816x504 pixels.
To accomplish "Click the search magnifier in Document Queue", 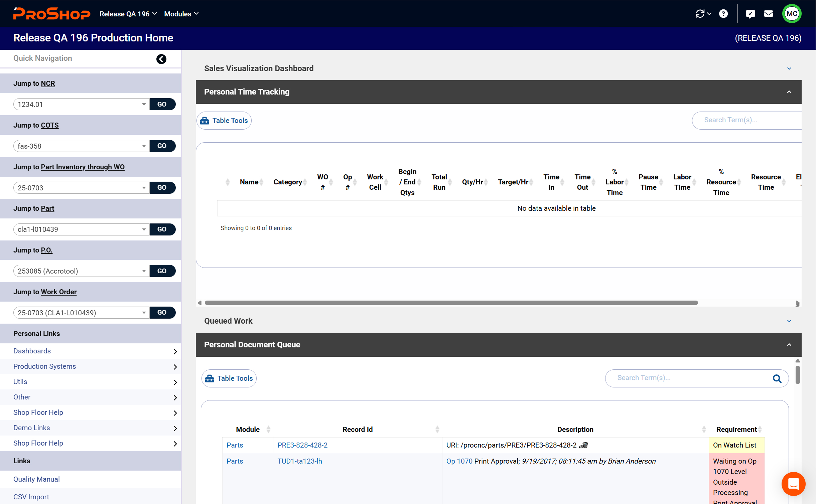I will coord(777,378).
